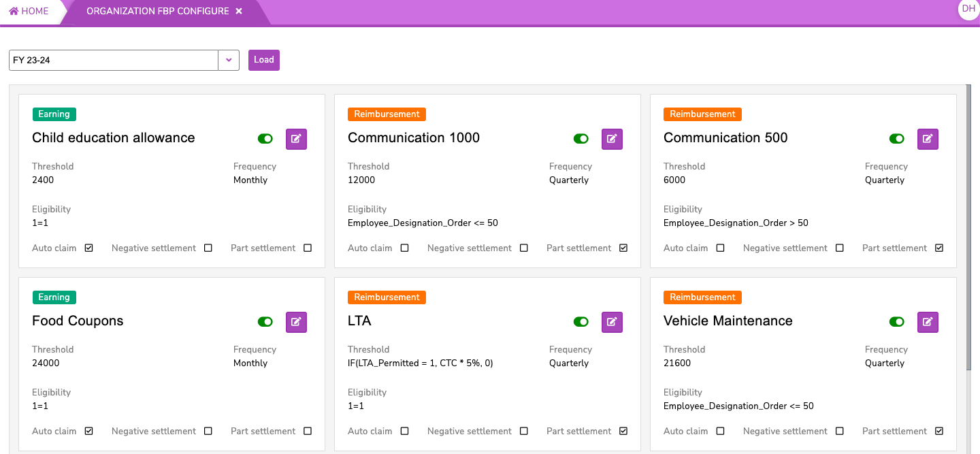
Task: Go to the Home tab
Action: coord(29,12)
